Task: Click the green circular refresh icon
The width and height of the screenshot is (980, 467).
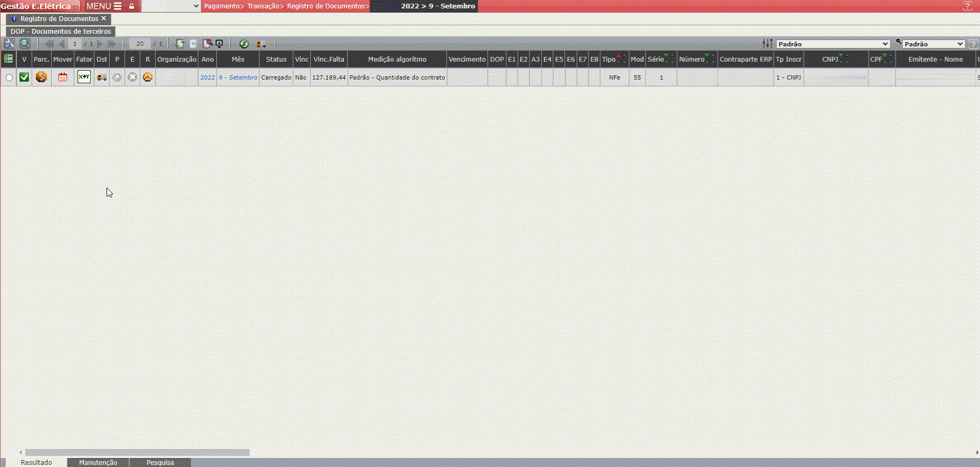Action: [x=244, y=44]
